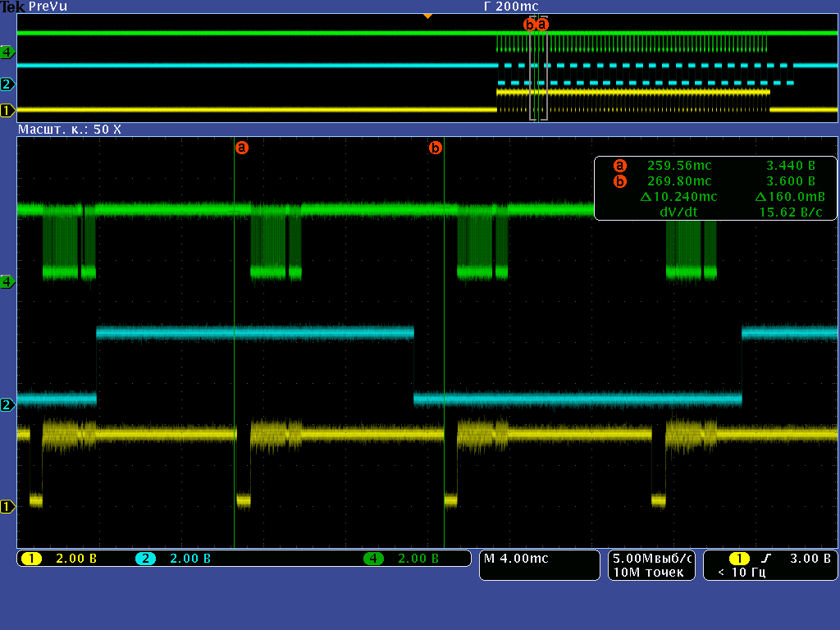Click the zoom window bracket in the overview strip
This screenshot has height=630, width=840.
click(x=538, y=68)
